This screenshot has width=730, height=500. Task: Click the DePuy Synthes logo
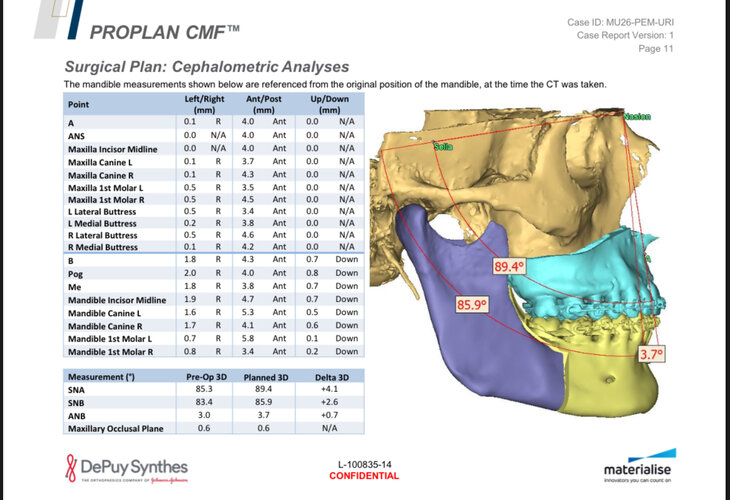point(127,468)
